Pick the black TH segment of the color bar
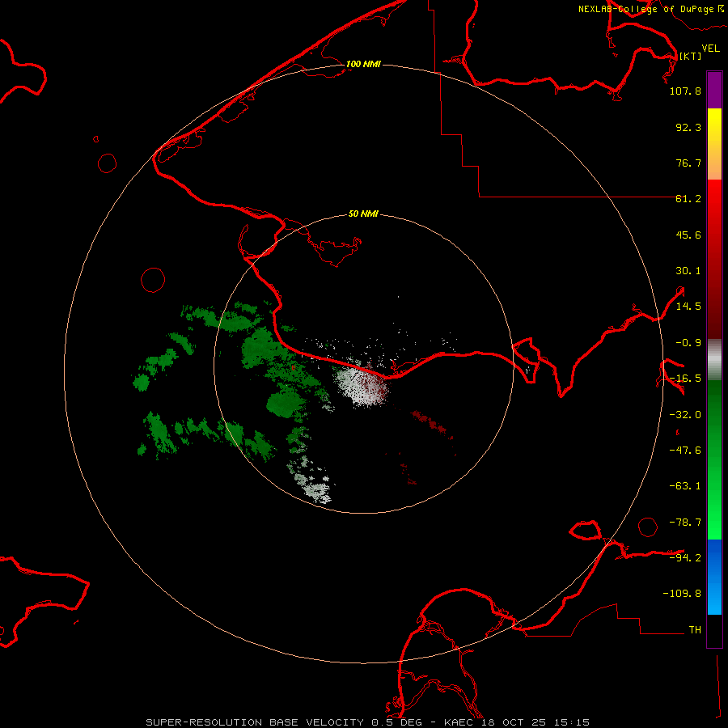This screenshot has height=728, width=728. click(x=714, y=630)
